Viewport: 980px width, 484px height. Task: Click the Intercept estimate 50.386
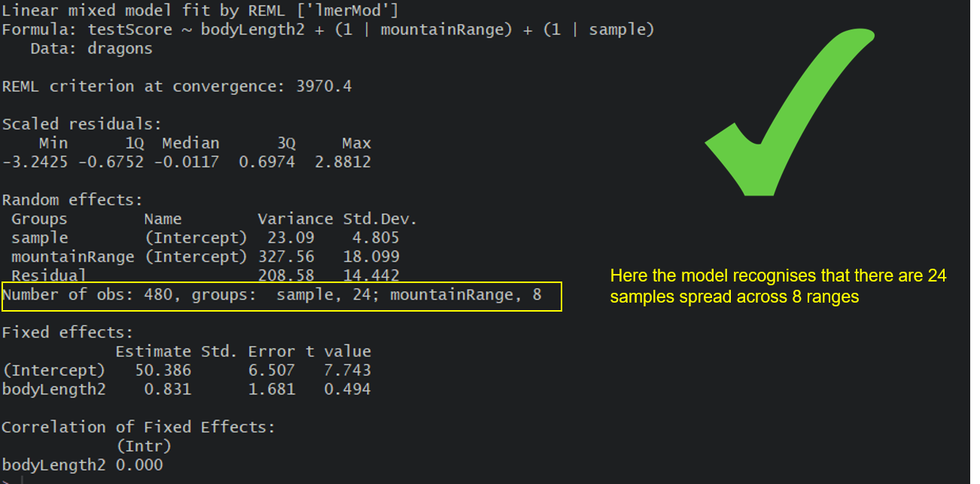[163, 370]
